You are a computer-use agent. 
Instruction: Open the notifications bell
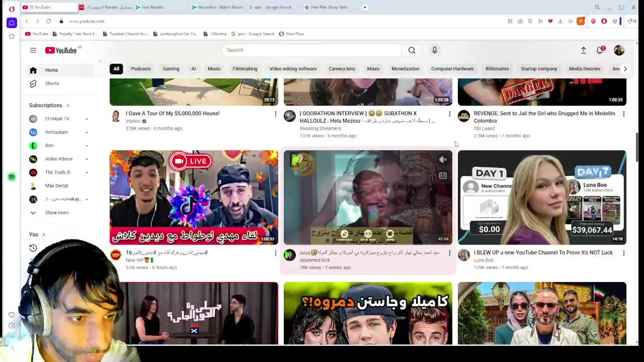[x=600, y=50]
